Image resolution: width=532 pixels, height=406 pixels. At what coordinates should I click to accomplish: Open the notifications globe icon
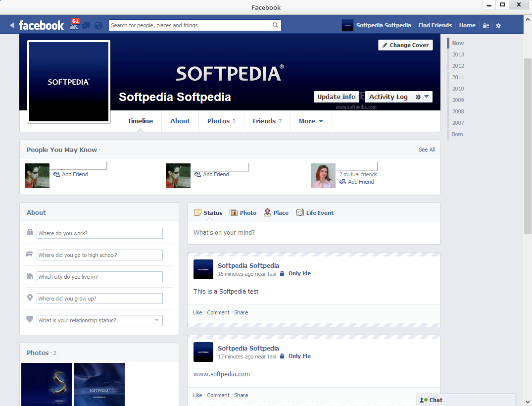coord(98,25)
